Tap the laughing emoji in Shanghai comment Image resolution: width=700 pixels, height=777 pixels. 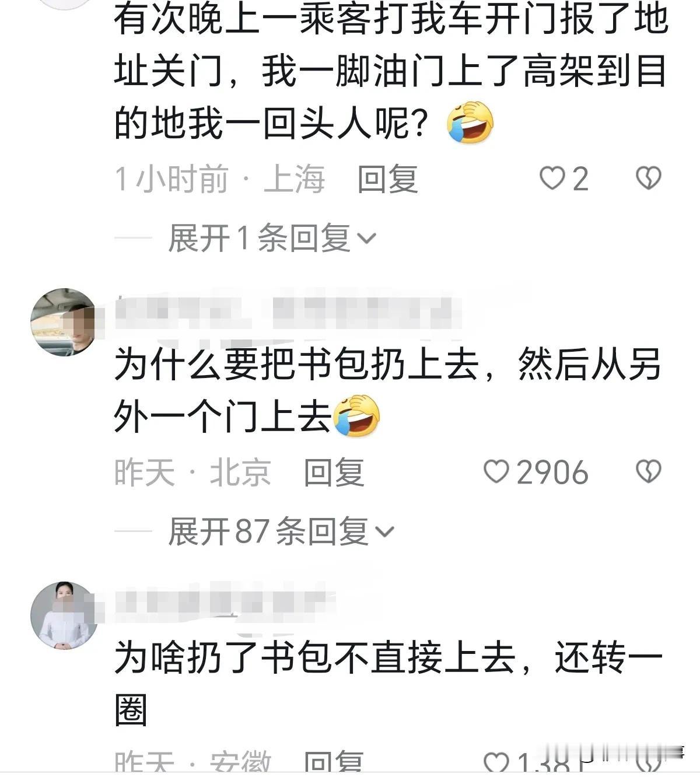(x=470, y=123)
